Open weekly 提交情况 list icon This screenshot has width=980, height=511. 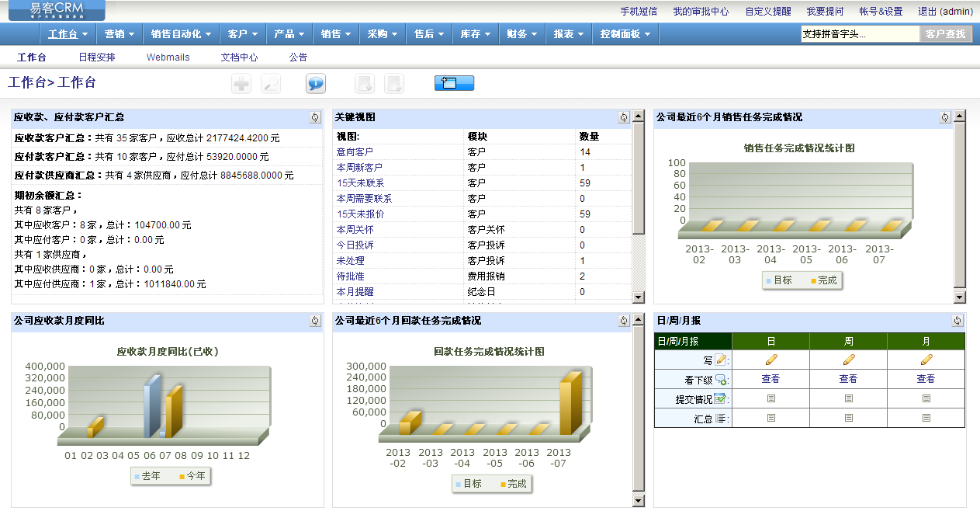848,398
